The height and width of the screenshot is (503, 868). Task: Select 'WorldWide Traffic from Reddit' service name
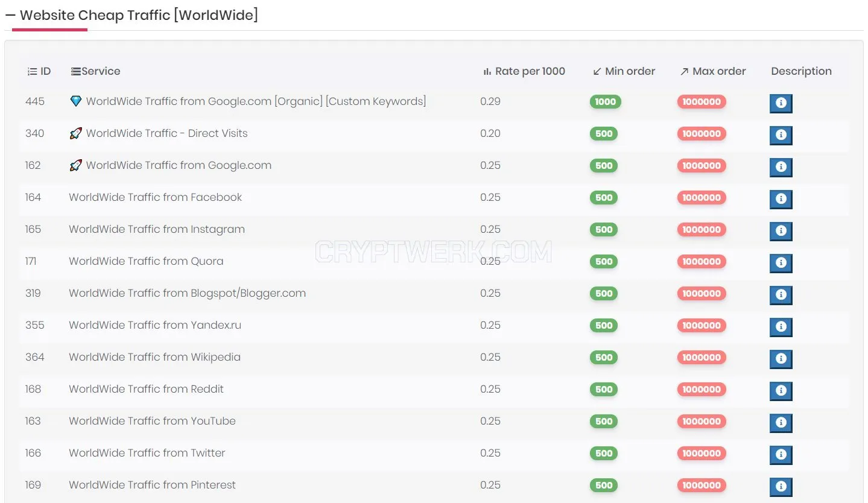pos(146,389)
